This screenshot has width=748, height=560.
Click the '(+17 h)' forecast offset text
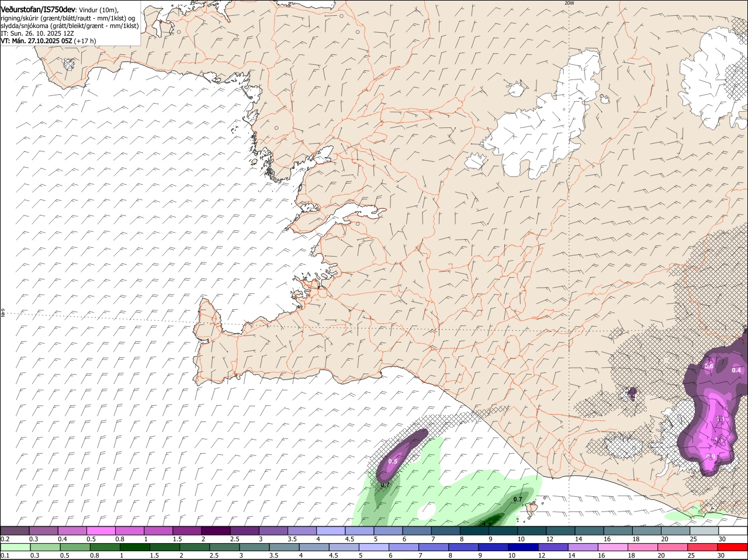[85, 41]
